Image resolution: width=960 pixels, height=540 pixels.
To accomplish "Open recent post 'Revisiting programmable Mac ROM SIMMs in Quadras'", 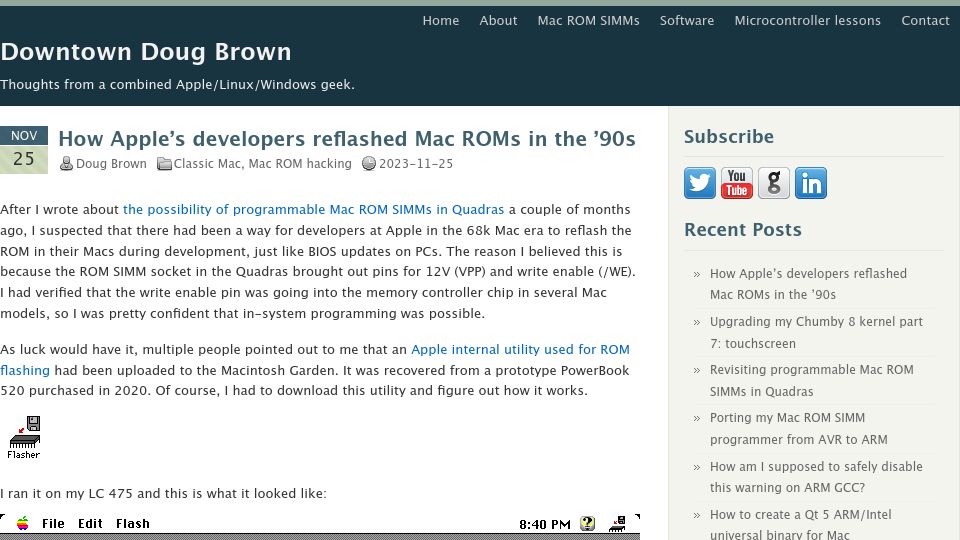I will coord(812,380).
